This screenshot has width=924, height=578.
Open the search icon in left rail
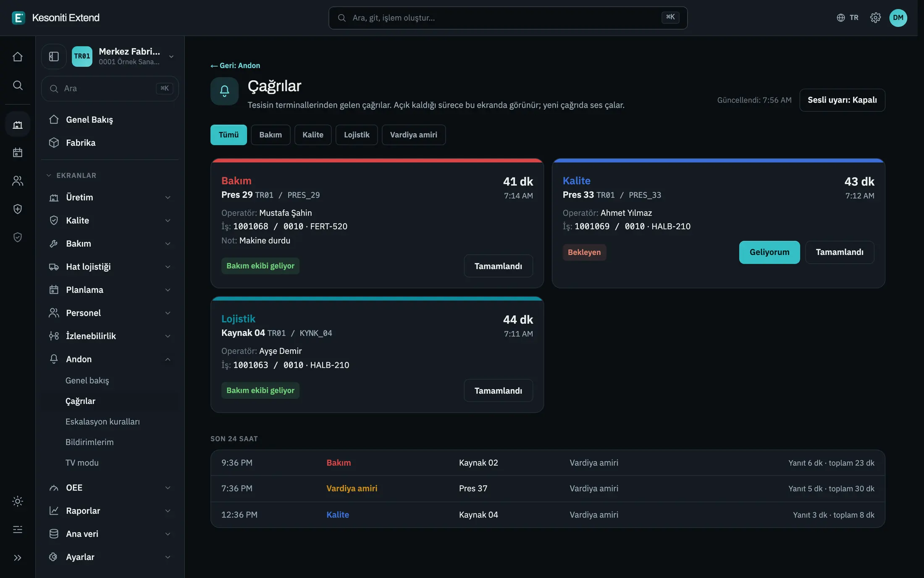tap(18, 85)
